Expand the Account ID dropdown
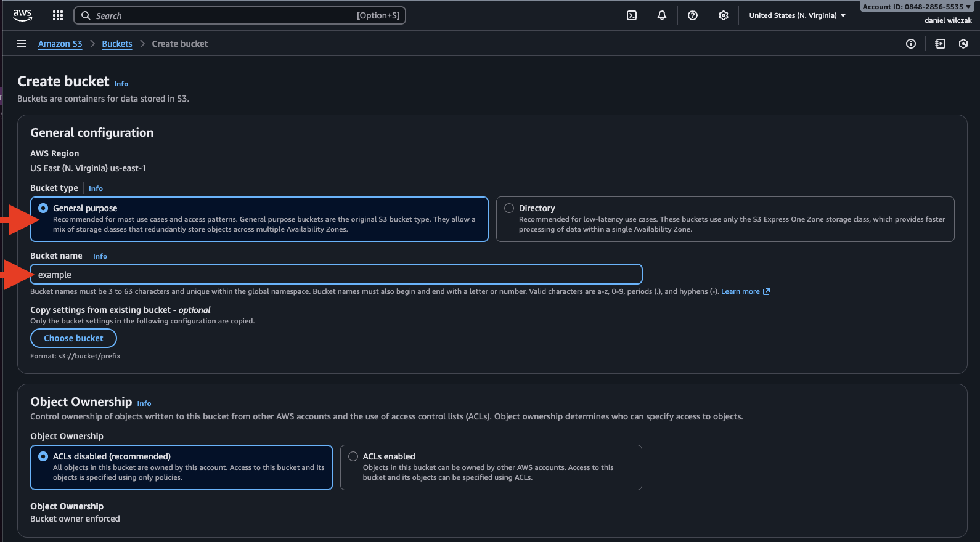Image resolution: width=980 pixels, height=542 pixels. tap(916, 7)
